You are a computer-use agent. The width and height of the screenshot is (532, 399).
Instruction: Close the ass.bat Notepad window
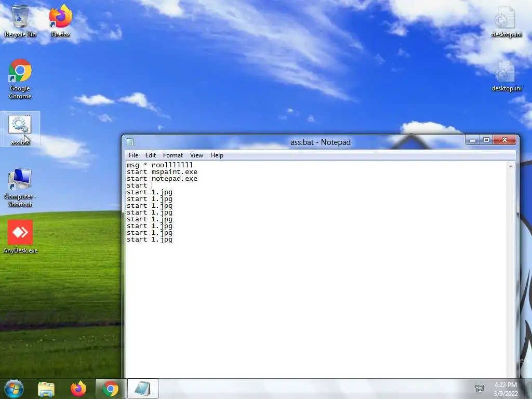(504, 140)
